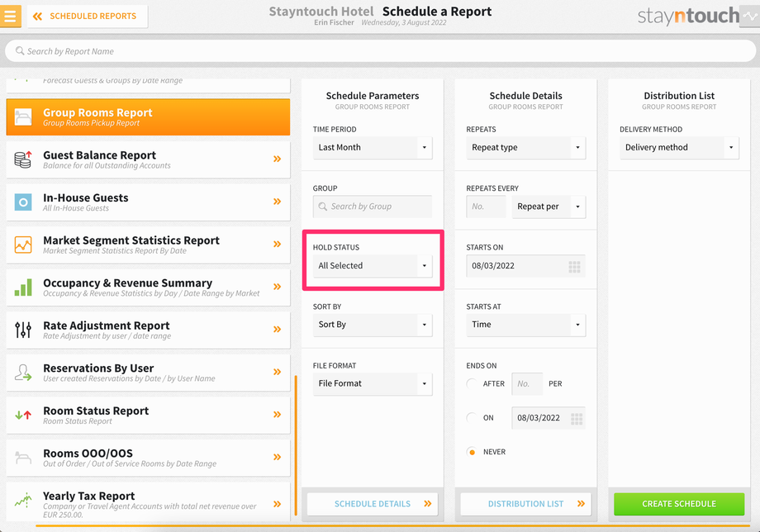The image size is (760, 532).
Task: Open the Repeat per dropdown
Action: pos(549,207)
